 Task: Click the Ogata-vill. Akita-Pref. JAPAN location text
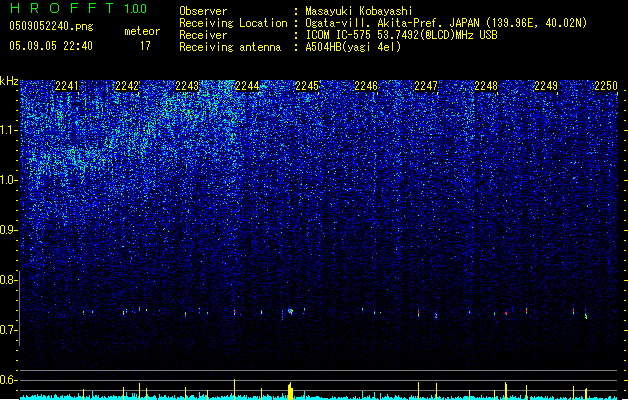446,23
